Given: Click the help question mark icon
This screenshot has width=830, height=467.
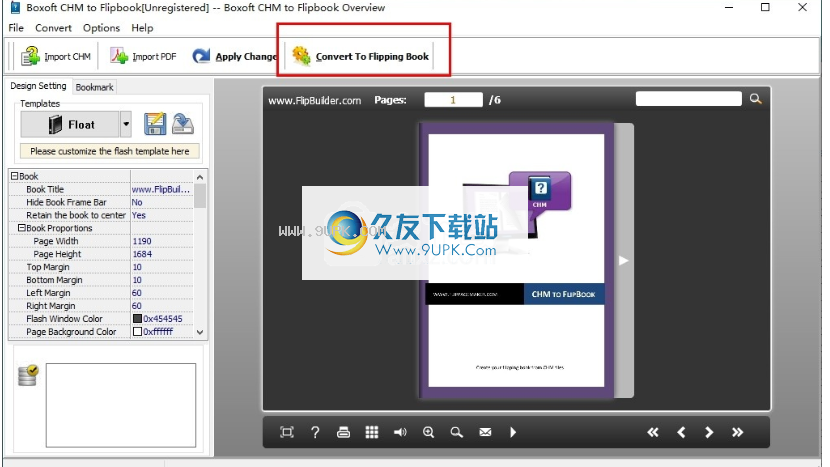Looking at the screenshot, I should (315, 432).
